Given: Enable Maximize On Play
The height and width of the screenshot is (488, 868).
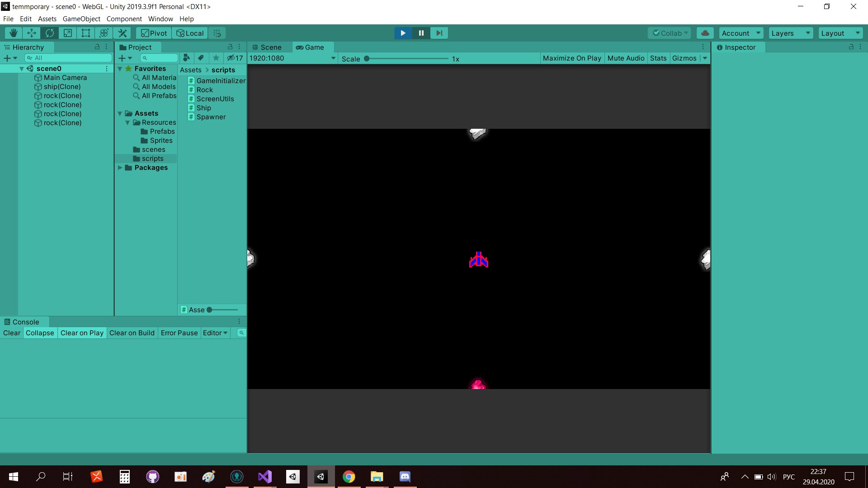Looking at the screenshot, I should [x=572, y=58].
